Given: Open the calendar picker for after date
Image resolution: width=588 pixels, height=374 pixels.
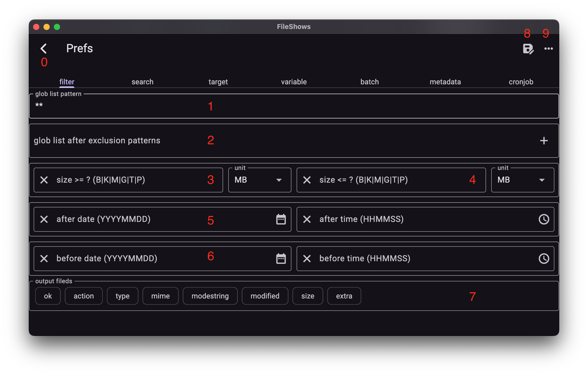Looking at the screenshot, I should coord(281,219).
